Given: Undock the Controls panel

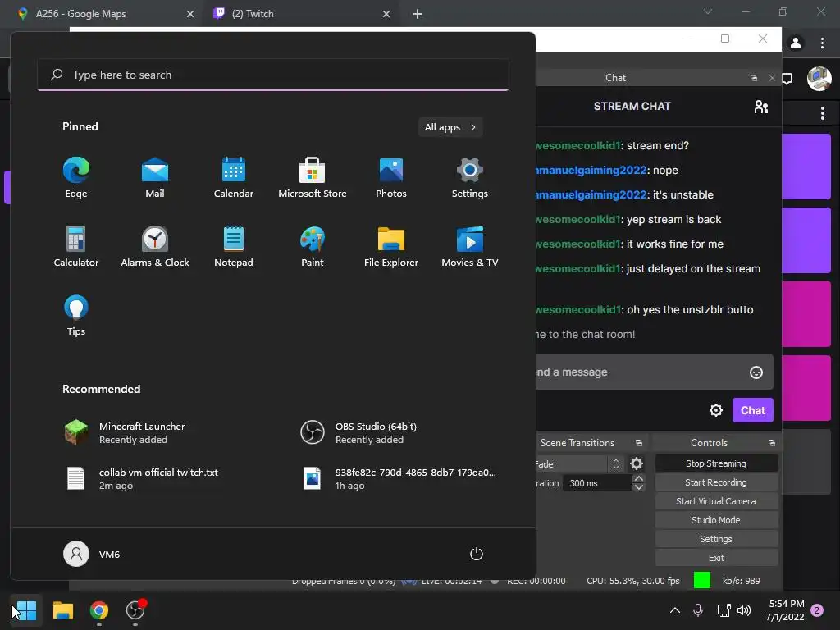Looking at the screenshot, I should tap(771, 443).
